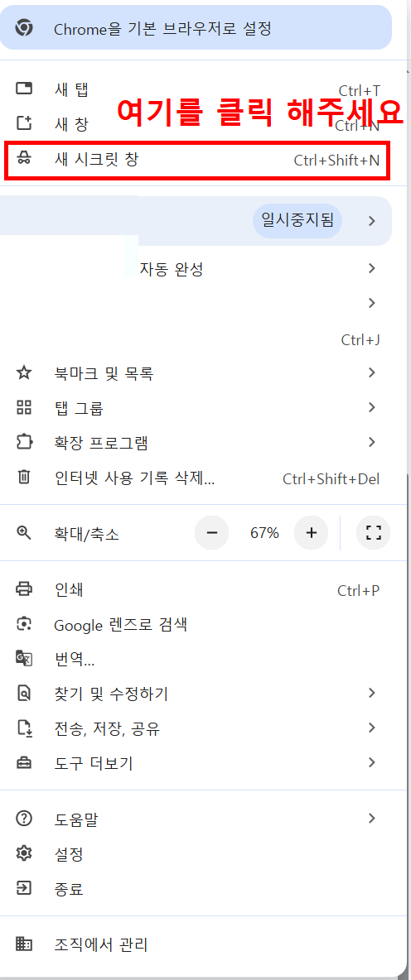Click the find icon beside 찾기 및 수정하기
Image resolution: width=411 pixels, height=980 pixels.
[24, 693]
